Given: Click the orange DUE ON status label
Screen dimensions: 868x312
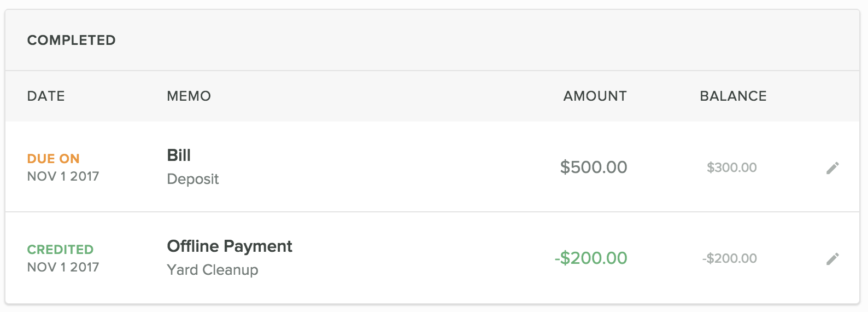Looking at the screenshot, I should [54, 159].
